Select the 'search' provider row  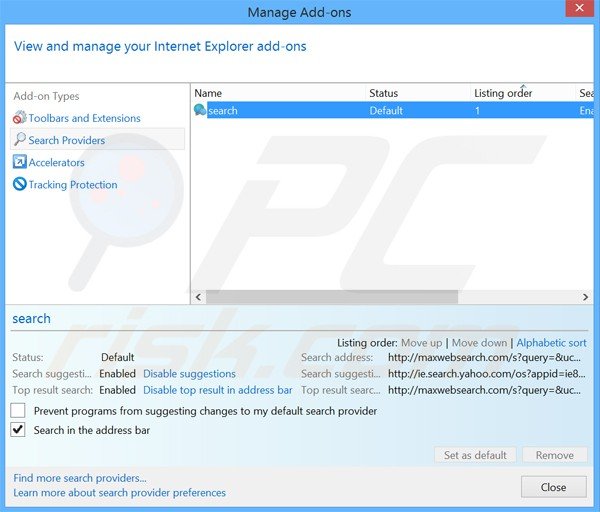392,110
